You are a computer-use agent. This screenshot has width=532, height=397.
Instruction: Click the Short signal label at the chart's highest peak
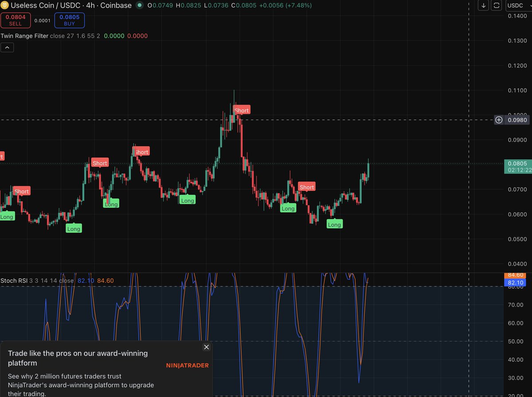242,110
